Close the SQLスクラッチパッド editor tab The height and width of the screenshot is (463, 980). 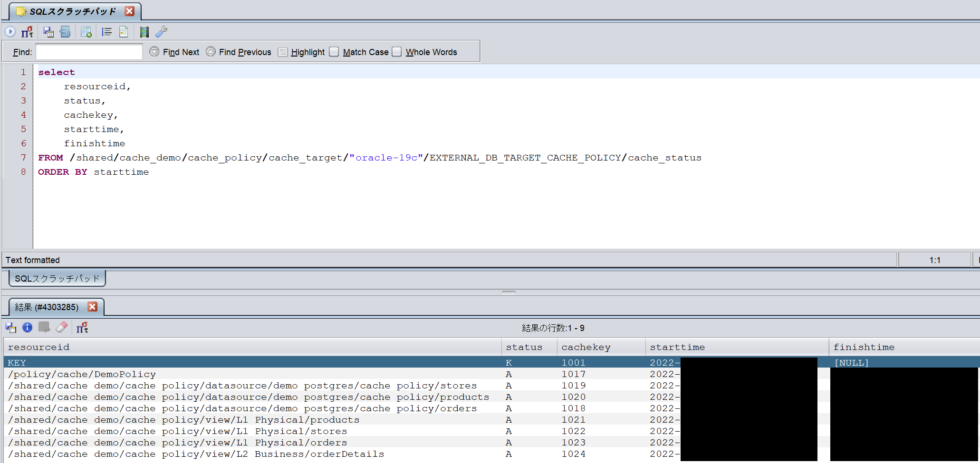pyautogui.click(x=129, y=11)
